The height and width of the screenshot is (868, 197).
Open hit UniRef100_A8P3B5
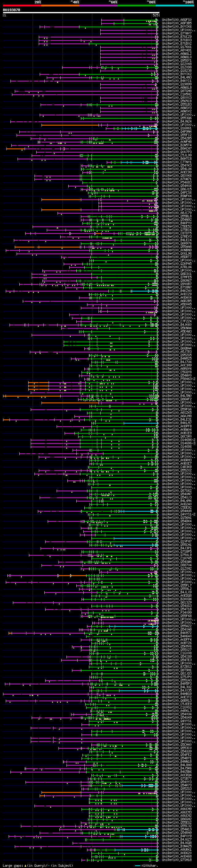[177, 23]
